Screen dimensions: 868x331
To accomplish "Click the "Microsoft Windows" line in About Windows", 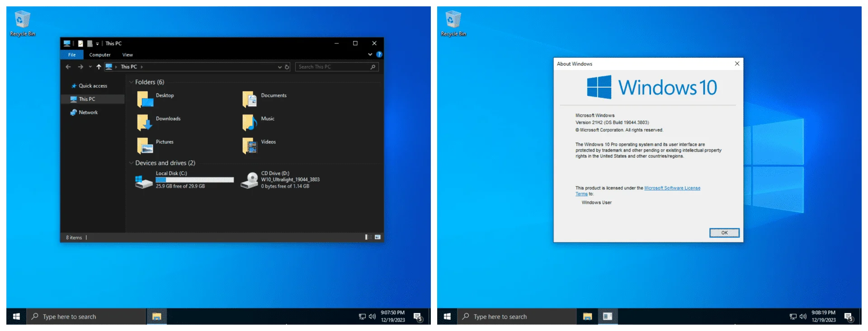I will click(x=595, y=115).
